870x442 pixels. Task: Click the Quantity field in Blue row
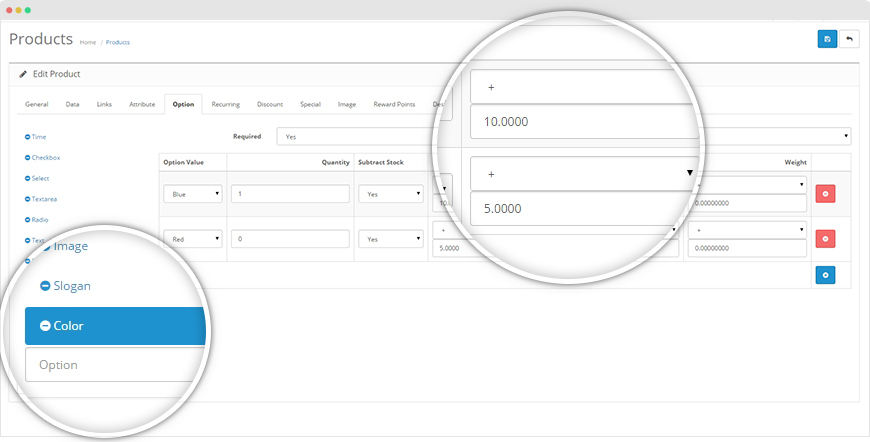(290, 194)
